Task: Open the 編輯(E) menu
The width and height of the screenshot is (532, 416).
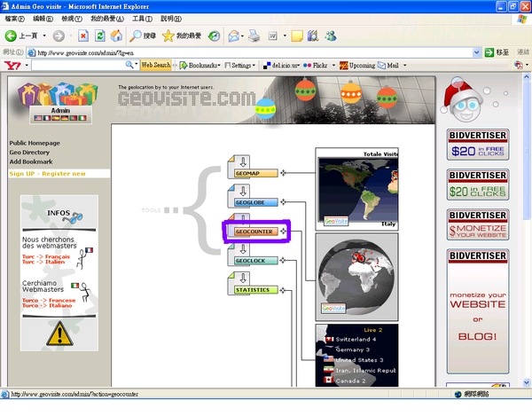Action: (43, 19)
